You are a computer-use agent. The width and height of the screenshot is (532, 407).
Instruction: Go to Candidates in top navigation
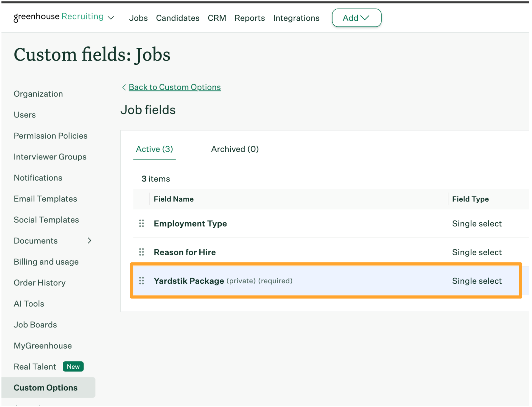click(178, 18)
